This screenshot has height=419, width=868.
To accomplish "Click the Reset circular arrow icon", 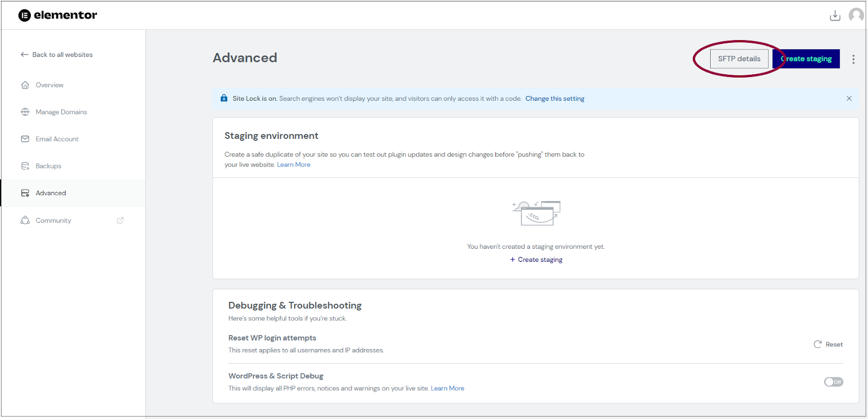I will [818, 344].
